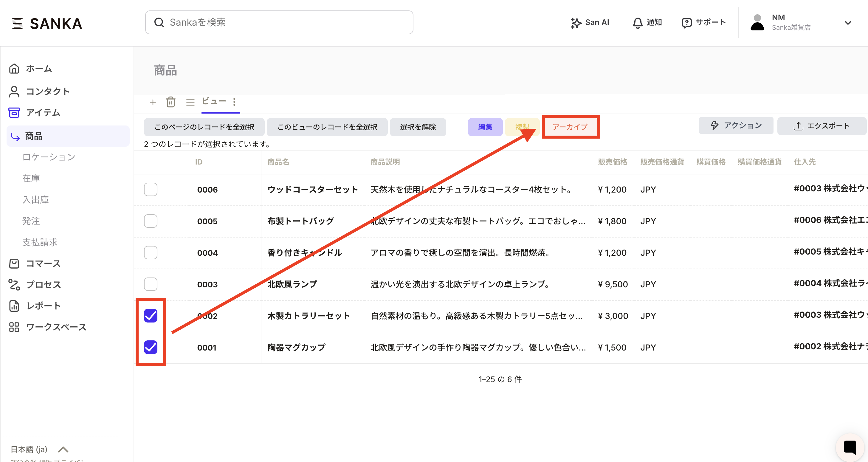Click the アーカイブ button
Screen dimensions: 868x462
click(x=570, y=127)
